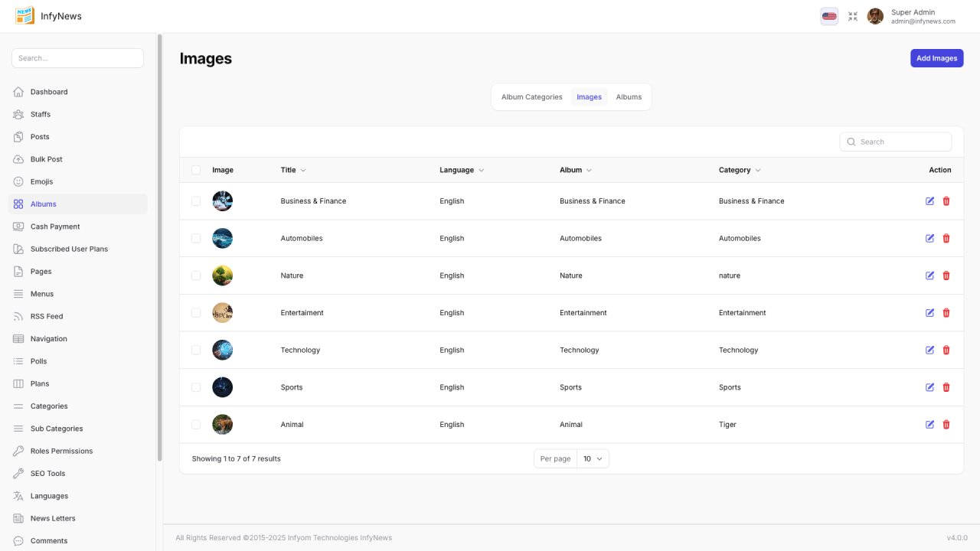Delete the Sports image entry
Screen dimensions: 980x551
pyautogui.click(x=946, y=387)
